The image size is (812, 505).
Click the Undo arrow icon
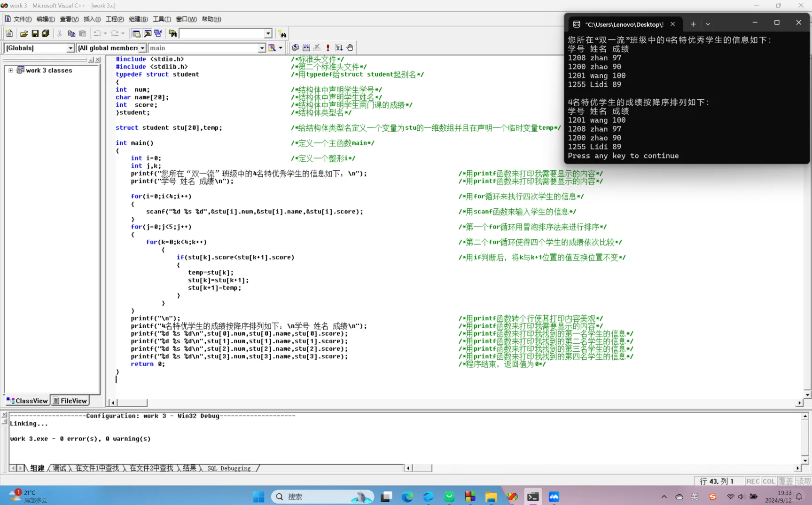tap(97, 33)
